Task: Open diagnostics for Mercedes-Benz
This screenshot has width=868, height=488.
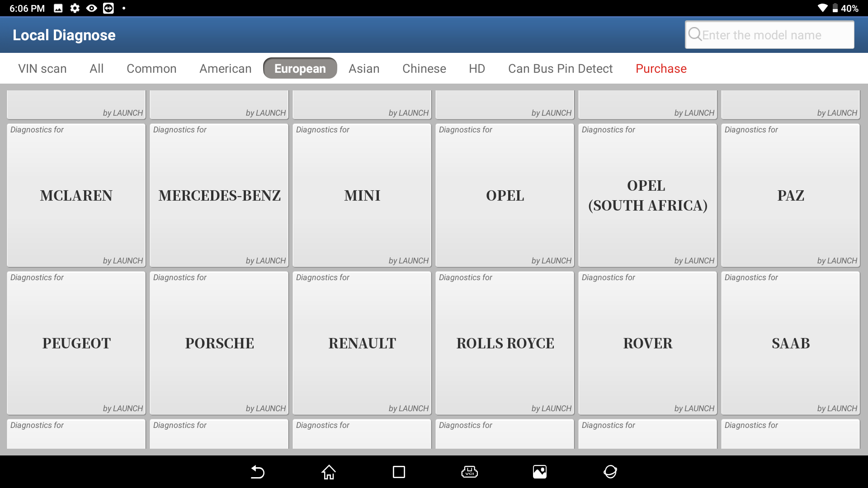Action: [x=219, y=196]
